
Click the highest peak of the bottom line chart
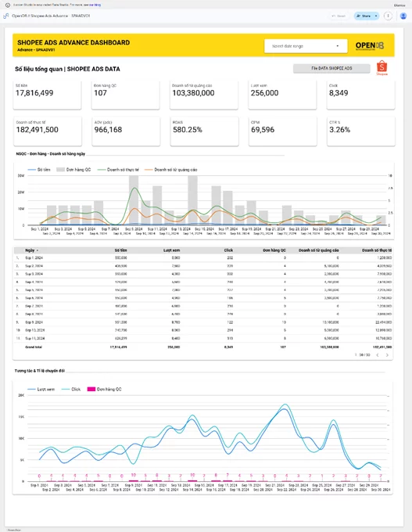285,404
